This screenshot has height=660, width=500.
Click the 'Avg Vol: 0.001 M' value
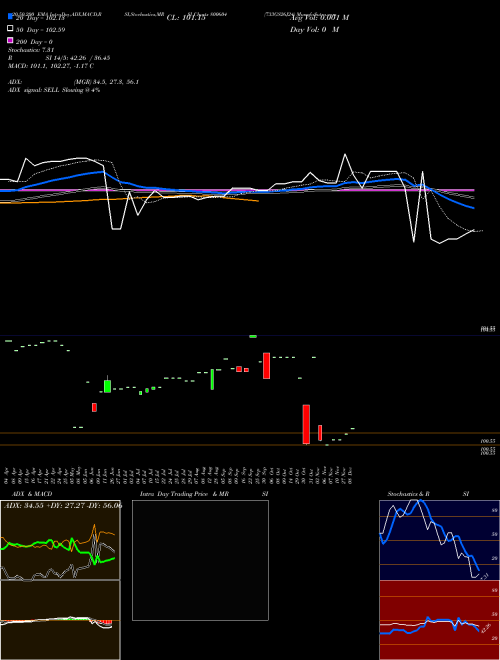click(x=319, y=18)
